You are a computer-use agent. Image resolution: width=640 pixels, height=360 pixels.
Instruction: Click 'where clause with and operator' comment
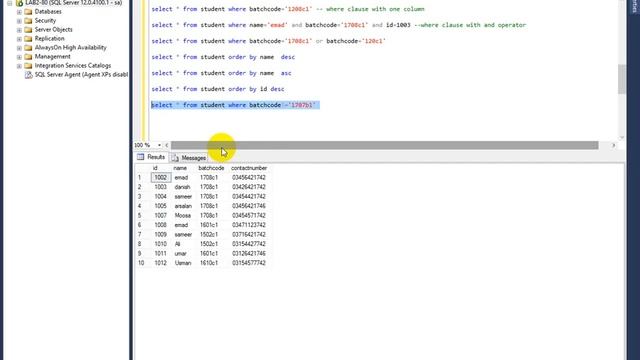(470, 25)
